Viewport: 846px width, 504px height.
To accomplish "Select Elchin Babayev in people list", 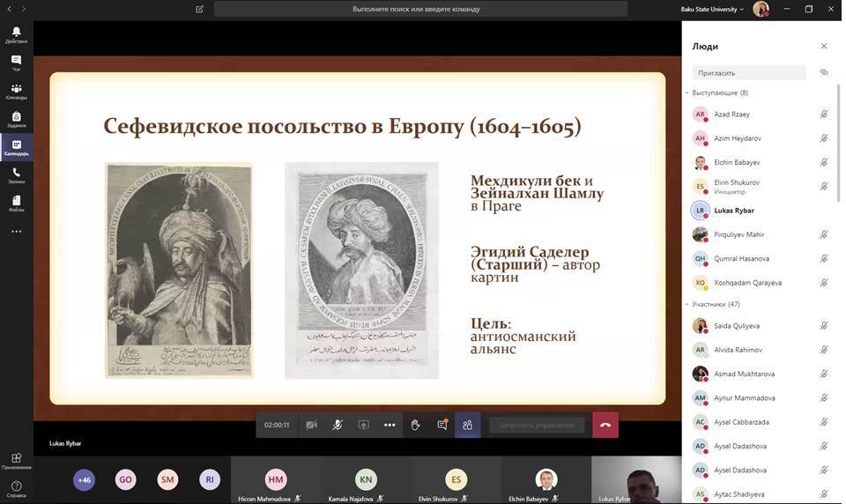I will (x=761, y=162).
